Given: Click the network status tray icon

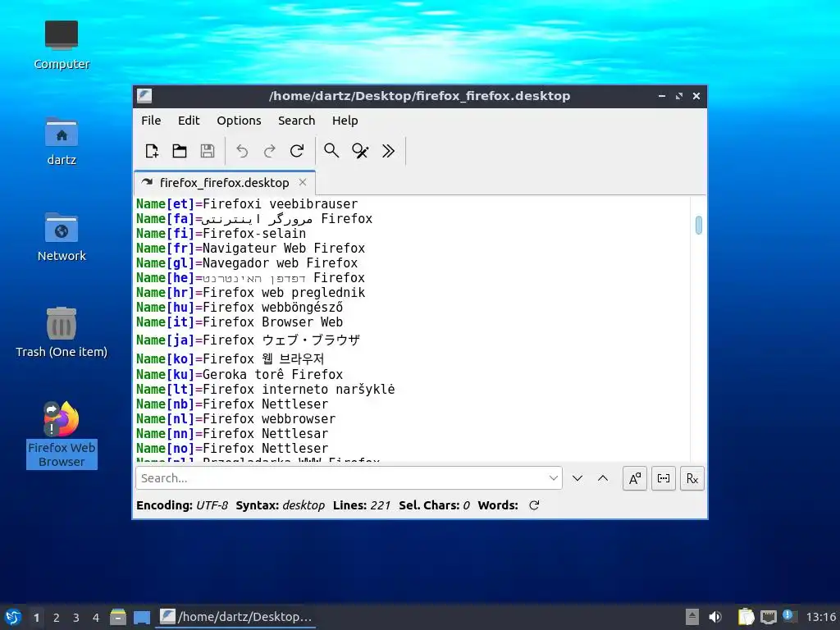Looking at the screenshot, I should point(768,617).
